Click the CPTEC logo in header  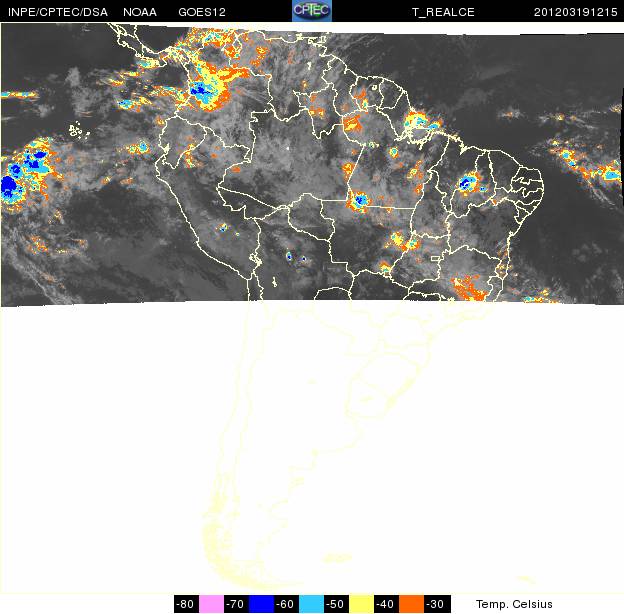point(312,10)
